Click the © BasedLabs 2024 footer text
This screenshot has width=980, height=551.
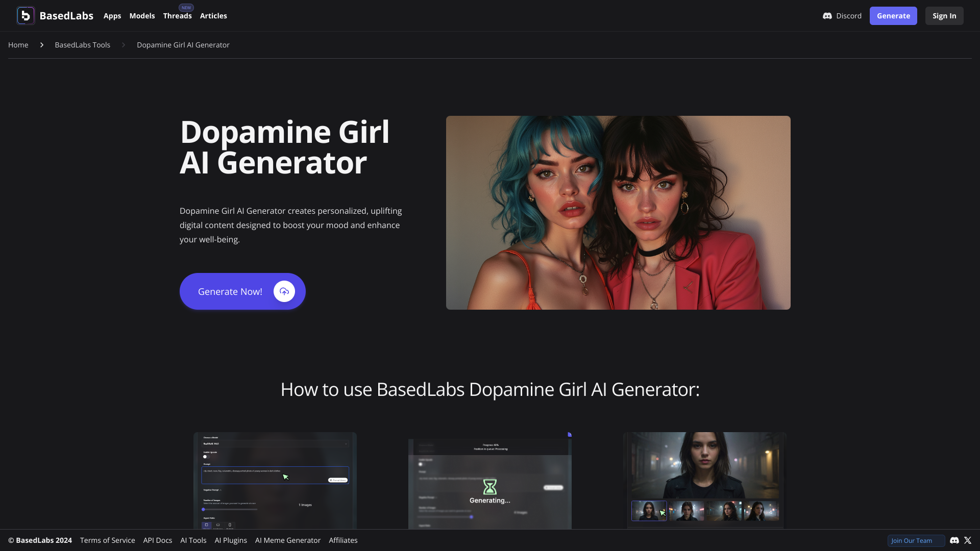pos(40,540)
